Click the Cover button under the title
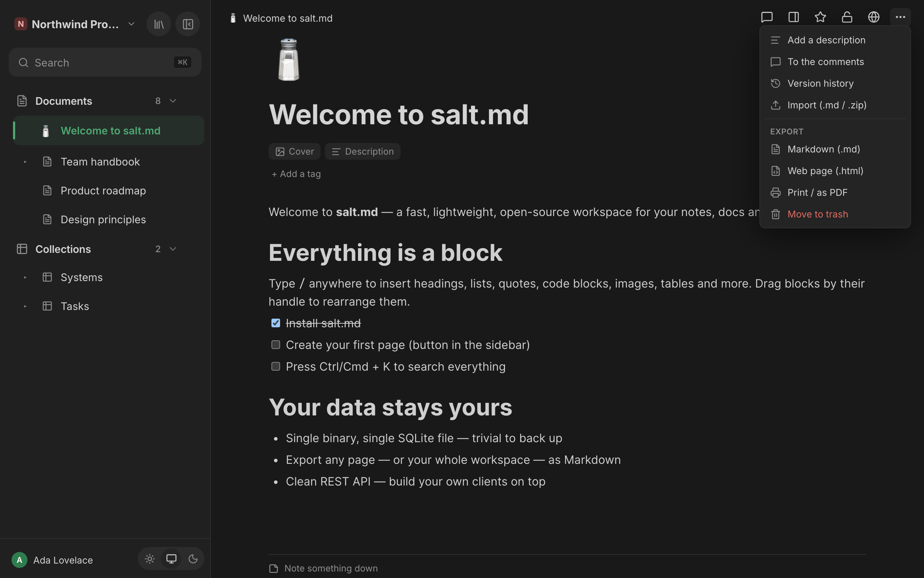Image resolution: width=924 pixels, height=578 pixels. [x=295, y=151]
